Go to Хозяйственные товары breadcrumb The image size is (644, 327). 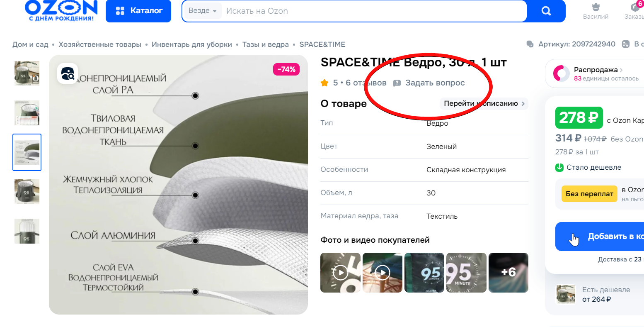click(100, 44)
